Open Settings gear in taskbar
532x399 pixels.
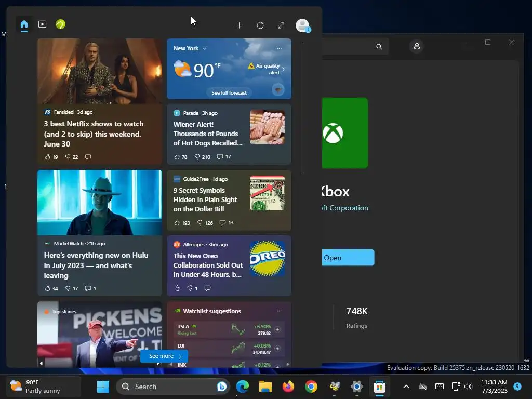point(356,387)
